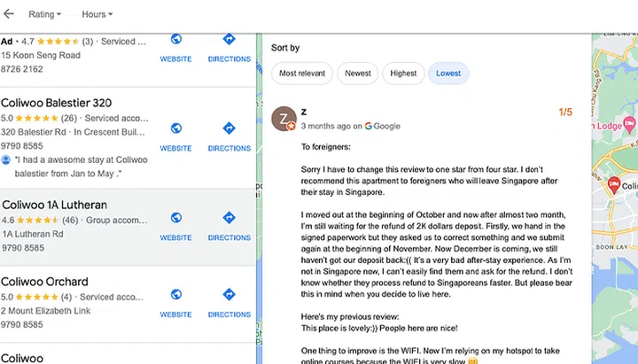This screenshot has height=364, width=638.
Task: Expand the Hours filter dropdown
Action: (97, 14)
